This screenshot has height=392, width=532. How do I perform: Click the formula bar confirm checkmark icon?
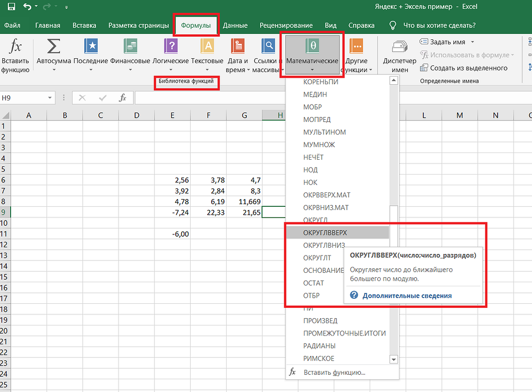[x=103, y=98]
